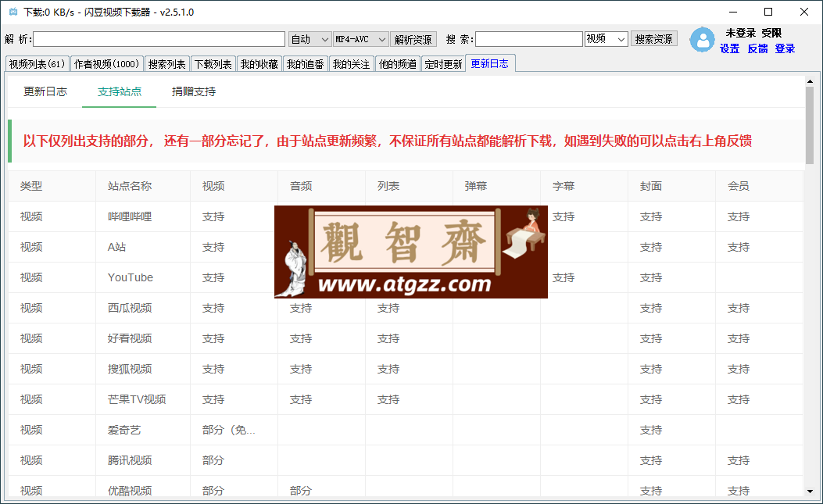823x504 pixels.
Task: Minimize the 闪豆视频下载器 window
Action: point(733,12)
